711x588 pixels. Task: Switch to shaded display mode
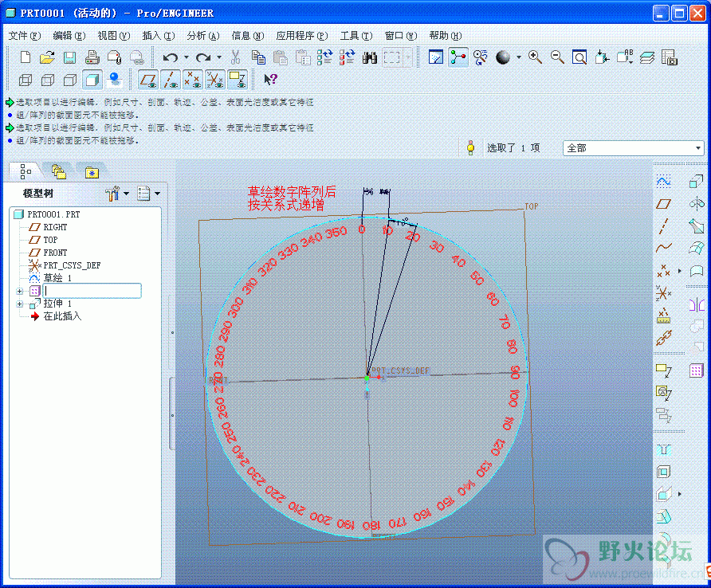pyautogui.click(x=92, y=80)
